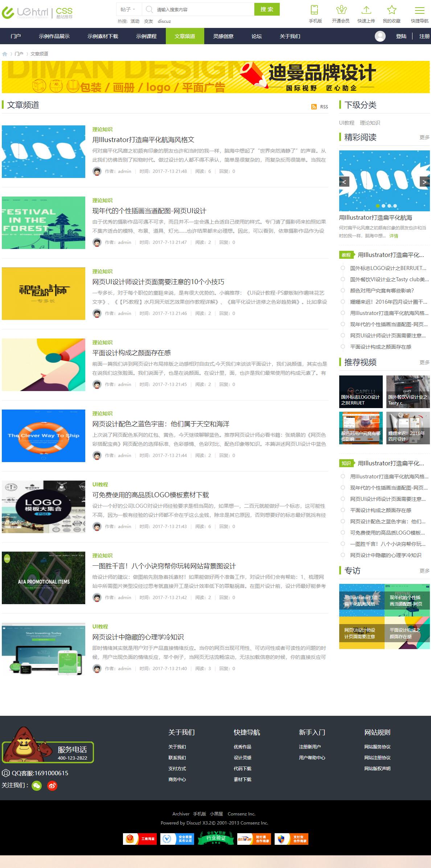Go to the previous slide in the carousel
This screenshot has width=431, height=868.
tap(344, 182)
